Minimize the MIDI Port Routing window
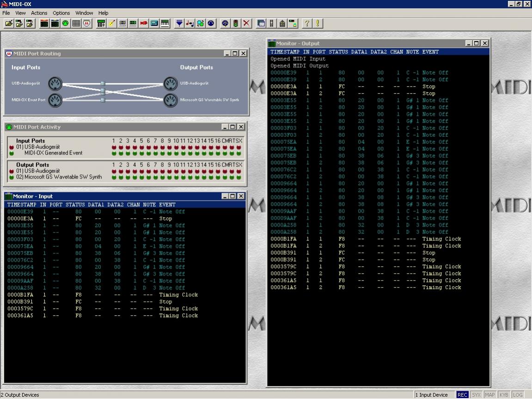532x399 pixels. (x=227, y=54)
